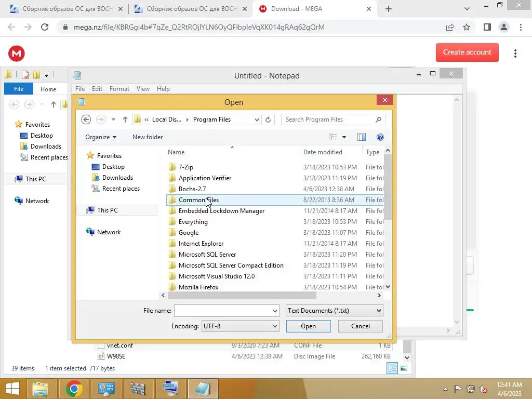Show the preview pane in Open dialog

pyautogui.click(x=362, y=137)
